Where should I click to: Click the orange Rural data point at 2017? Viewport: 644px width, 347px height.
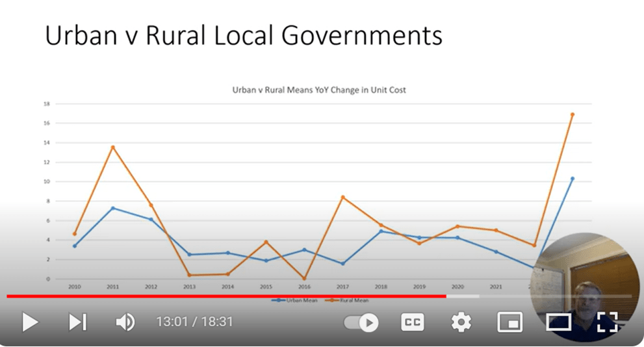(342, 198)
